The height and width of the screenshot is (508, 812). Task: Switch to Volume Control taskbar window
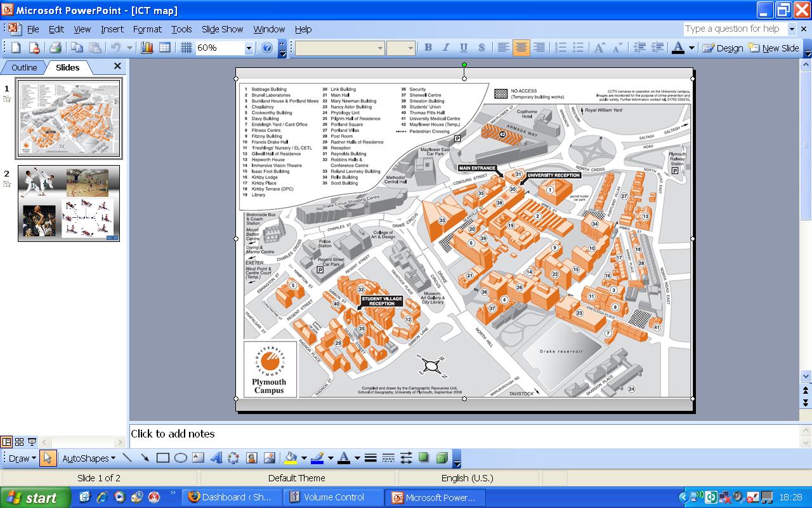click(334, 497)
